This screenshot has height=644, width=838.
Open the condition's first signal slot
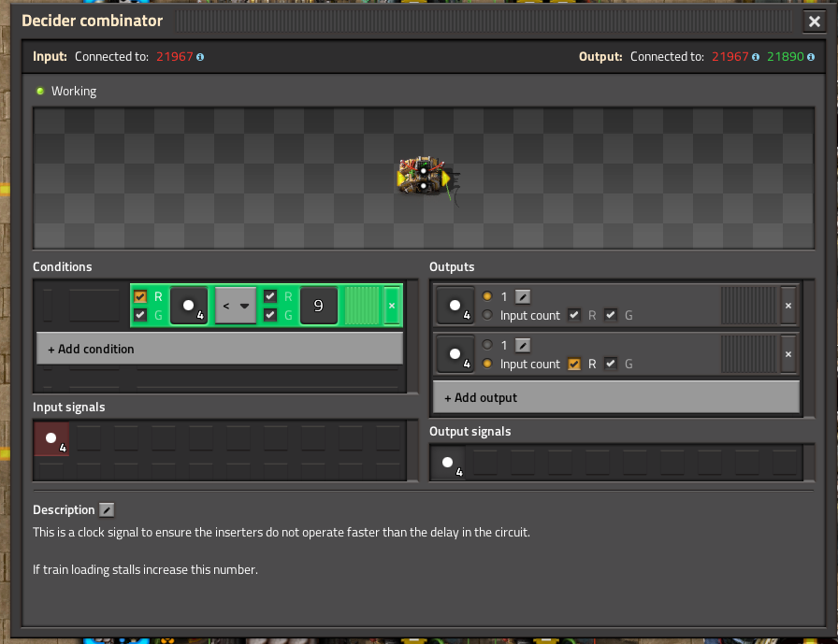[x=189, y=306]
